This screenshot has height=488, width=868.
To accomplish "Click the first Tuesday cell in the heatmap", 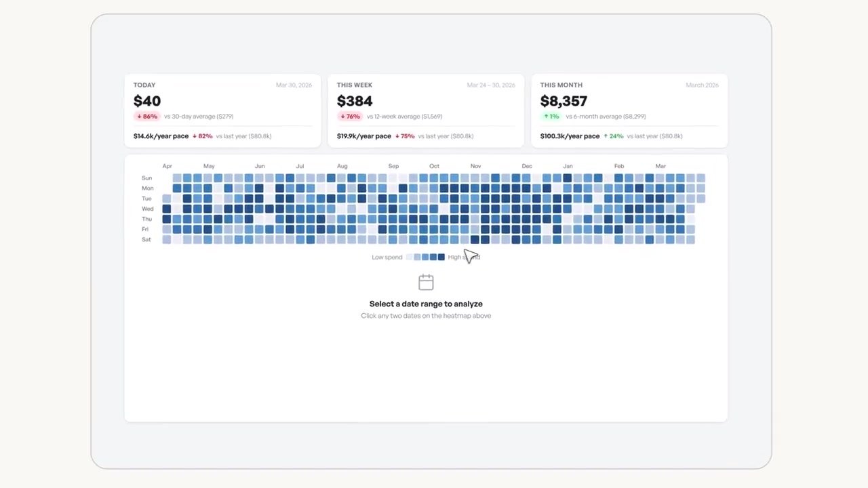I will pos(167,199).
